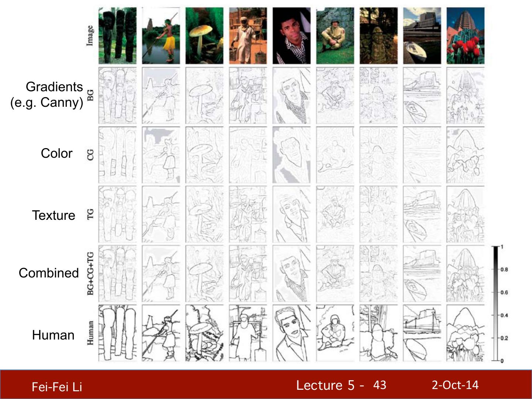Select the white boat photo in top row
Screen dimensions: 532x399
[x=422, y=36]
